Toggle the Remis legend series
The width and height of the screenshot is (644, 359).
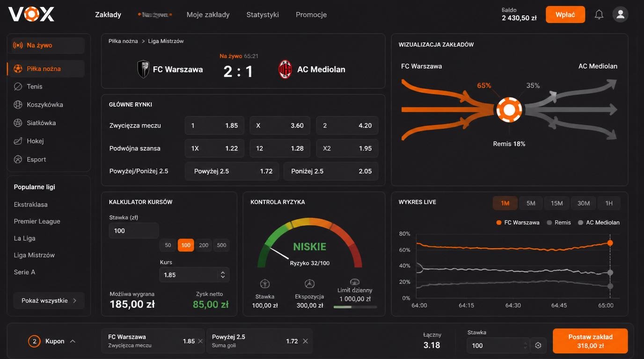click(559, 223)
